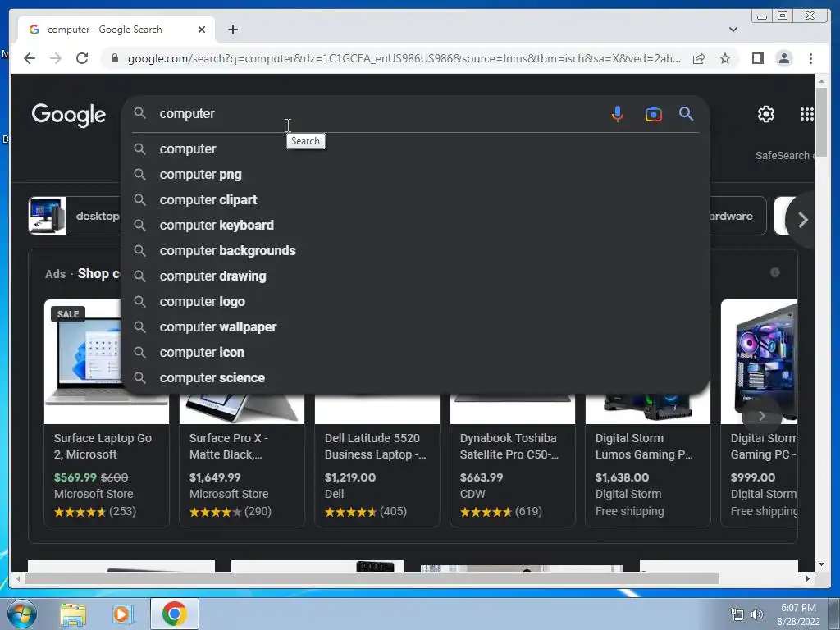Click the vertical page scrollbar thumb
Screen dimensions: 840x630
(x=821, y=121)
